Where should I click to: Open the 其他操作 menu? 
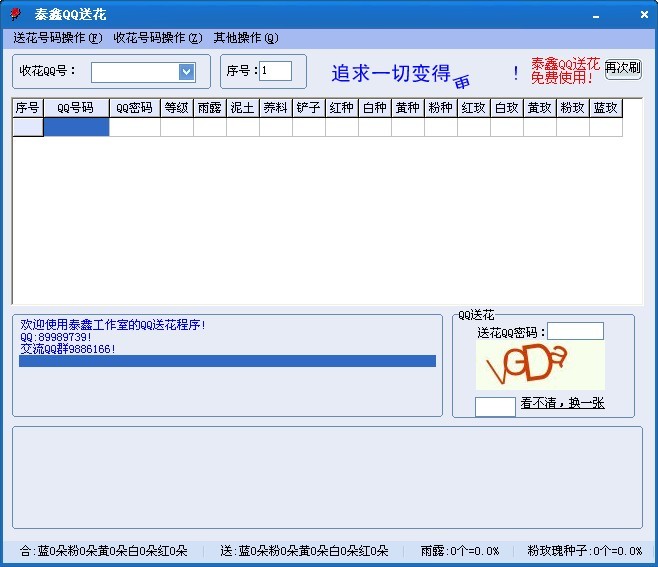(246, 38)
